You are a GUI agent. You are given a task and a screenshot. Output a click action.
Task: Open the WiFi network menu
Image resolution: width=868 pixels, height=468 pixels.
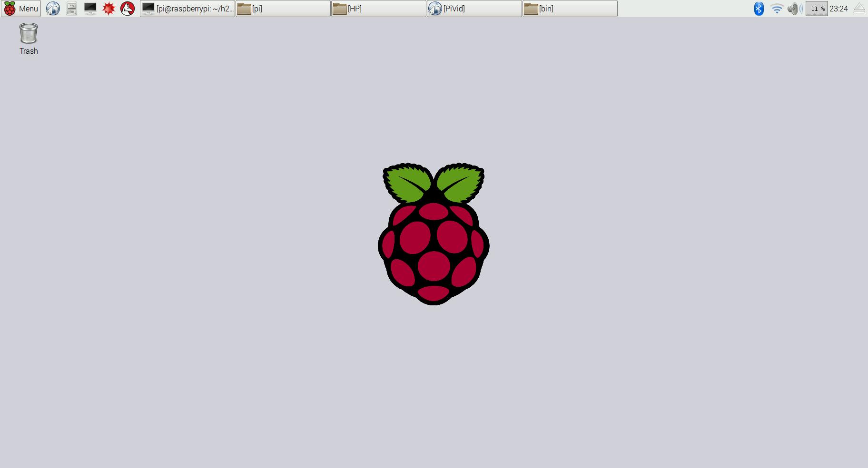777,9
